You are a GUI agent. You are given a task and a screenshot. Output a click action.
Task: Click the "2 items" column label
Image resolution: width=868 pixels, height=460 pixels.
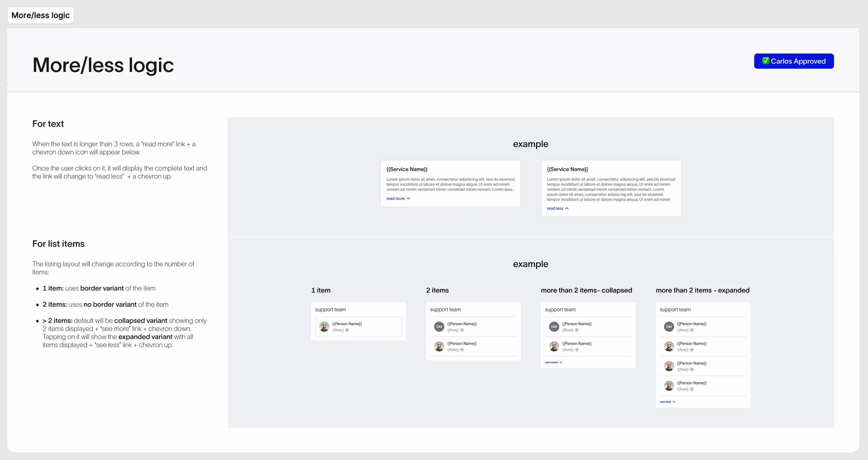coord(437,290)
